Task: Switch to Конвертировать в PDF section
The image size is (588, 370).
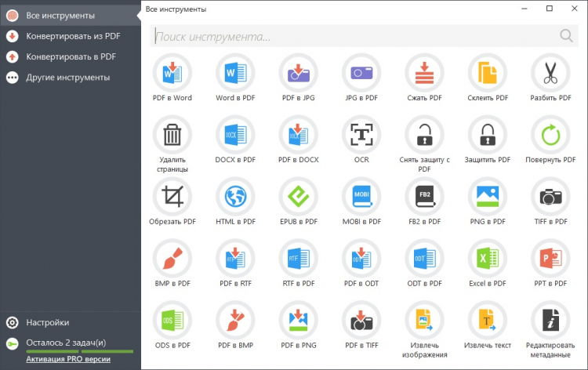Action: point(71,56)
